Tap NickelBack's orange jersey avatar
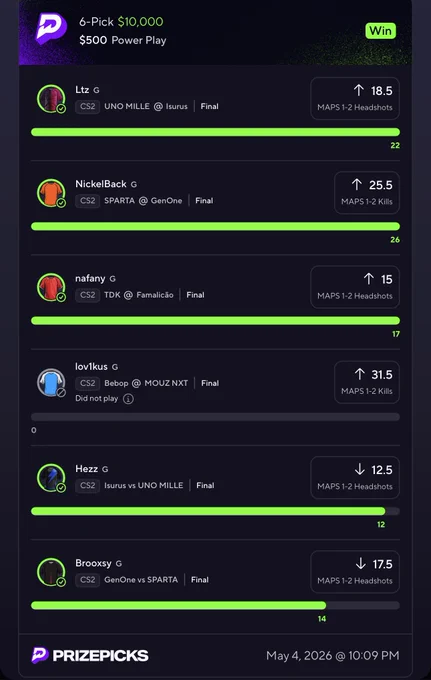Image resolution: width=431 pixels, height=680 pixels. click(51, 193)
